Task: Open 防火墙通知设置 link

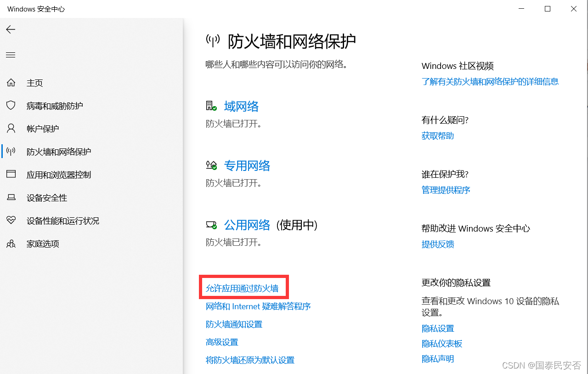Action: click(x=234, y=324)
